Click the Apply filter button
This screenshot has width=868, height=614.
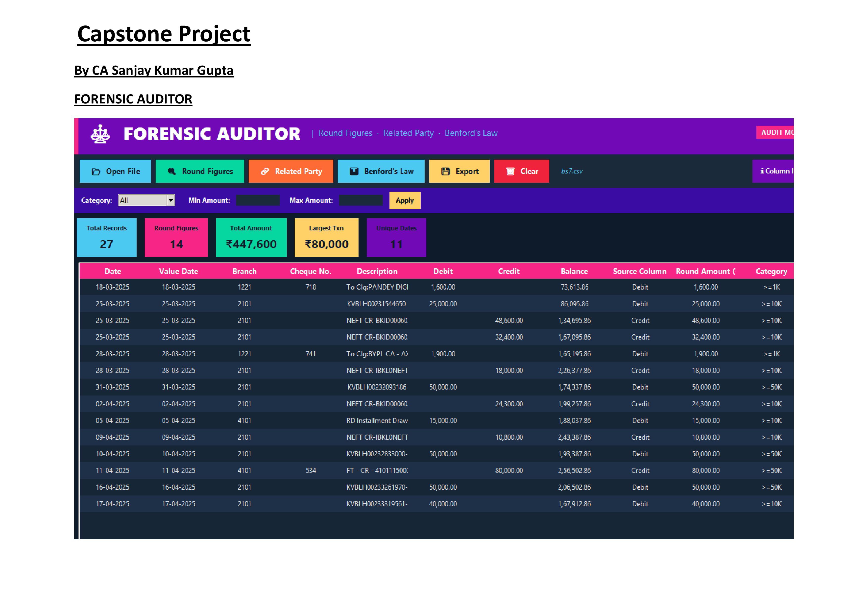pyautogui.click(x=405, y=201)
